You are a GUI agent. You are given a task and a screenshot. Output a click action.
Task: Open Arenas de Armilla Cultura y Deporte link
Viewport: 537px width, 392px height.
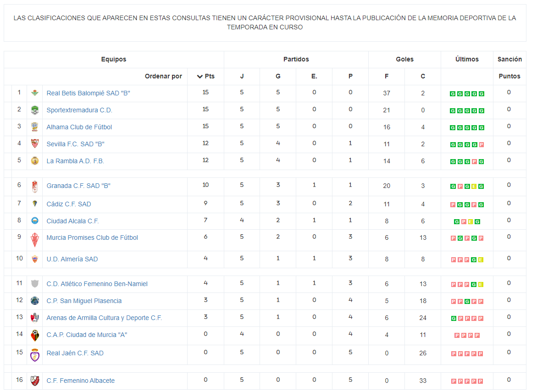tap(104, 318)
